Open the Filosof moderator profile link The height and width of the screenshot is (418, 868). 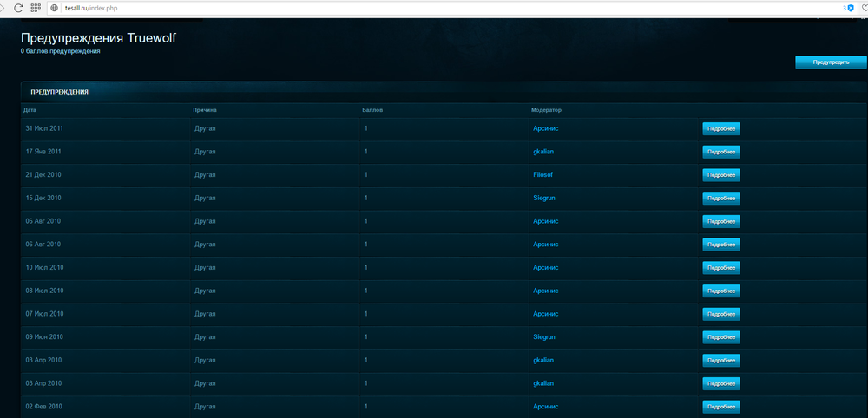543,174
